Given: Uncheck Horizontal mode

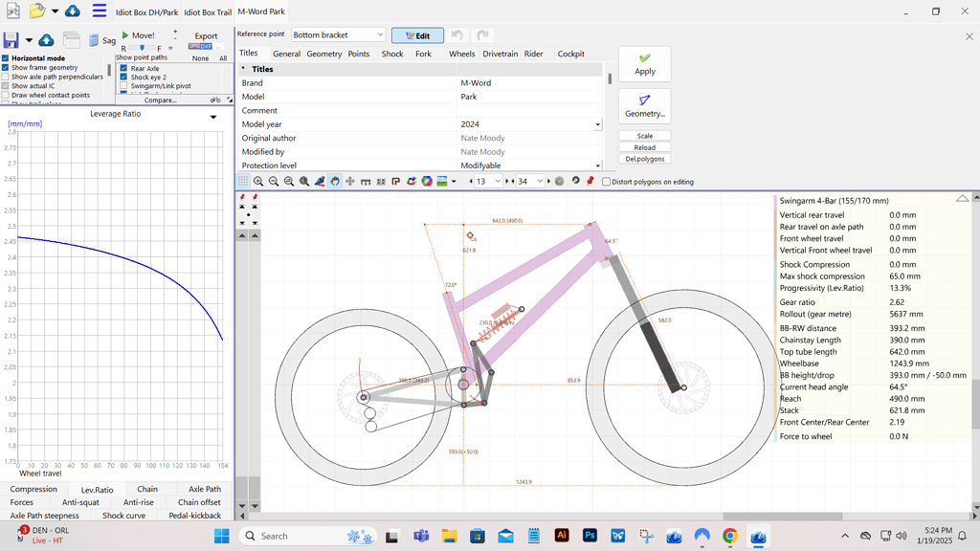Looking at the screenshot, I should [6, 58].
